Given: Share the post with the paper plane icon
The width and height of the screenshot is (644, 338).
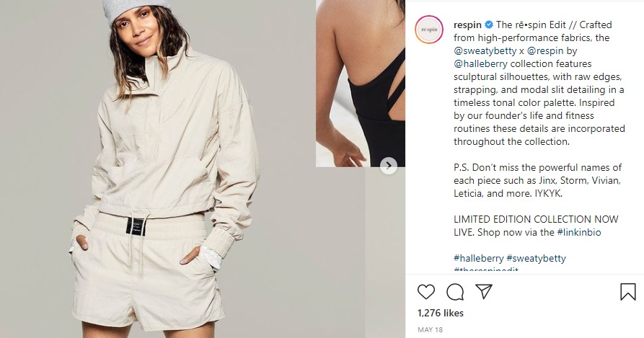Looking at the screenshot, I should pyautogui.click(x=483, y=292).
